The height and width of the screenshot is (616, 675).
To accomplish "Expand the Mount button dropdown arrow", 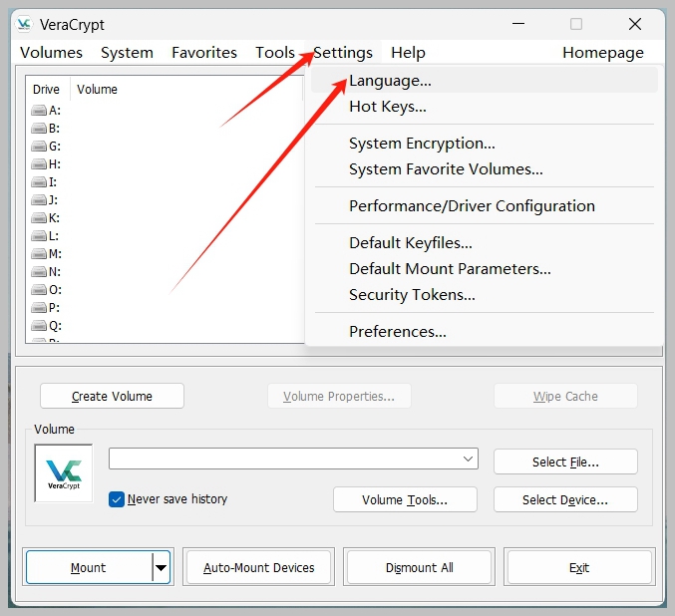I will (161, 568).
